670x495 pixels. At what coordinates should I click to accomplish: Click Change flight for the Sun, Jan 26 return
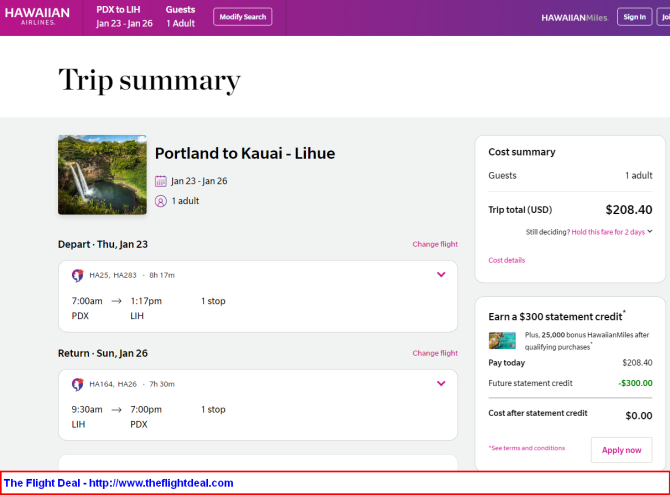tap(435, 353)
